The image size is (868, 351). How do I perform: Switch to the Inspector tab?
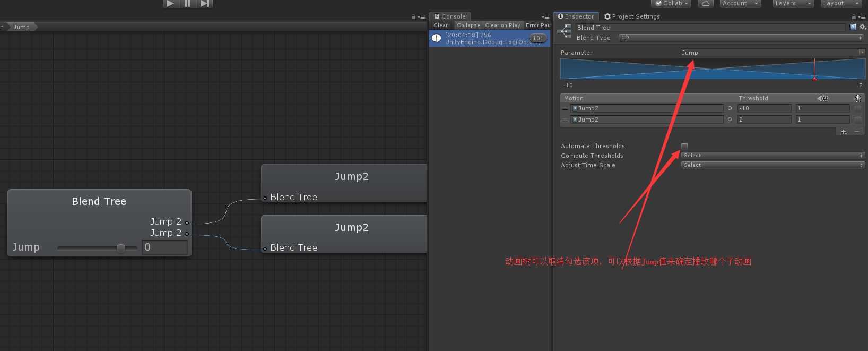click(x=576, y=16)
